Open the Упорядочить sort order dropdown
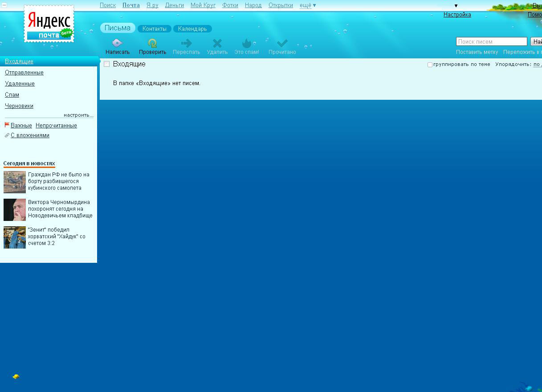 [538, 64]
